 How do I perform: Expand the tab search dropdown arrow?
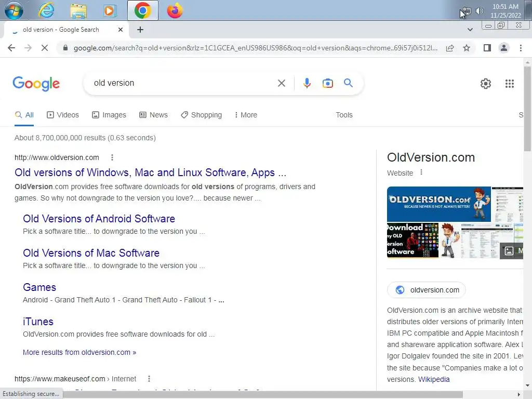coord(470,30)
